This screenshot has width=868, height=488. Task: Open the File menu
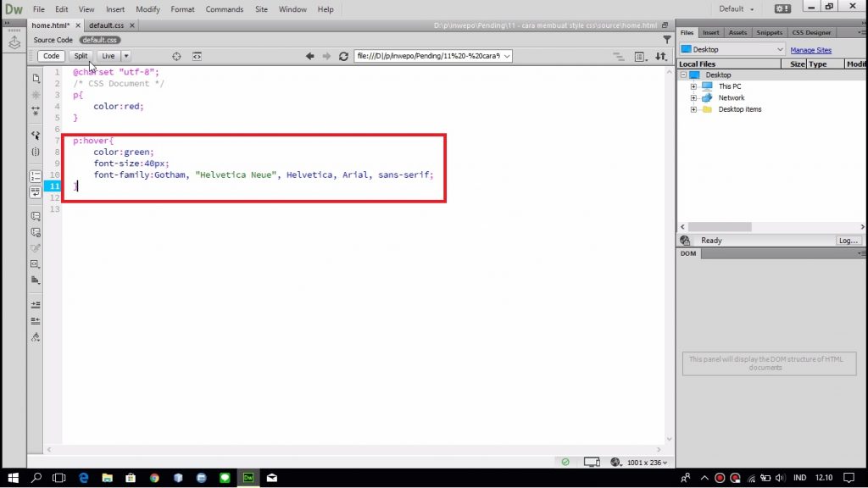39,8
